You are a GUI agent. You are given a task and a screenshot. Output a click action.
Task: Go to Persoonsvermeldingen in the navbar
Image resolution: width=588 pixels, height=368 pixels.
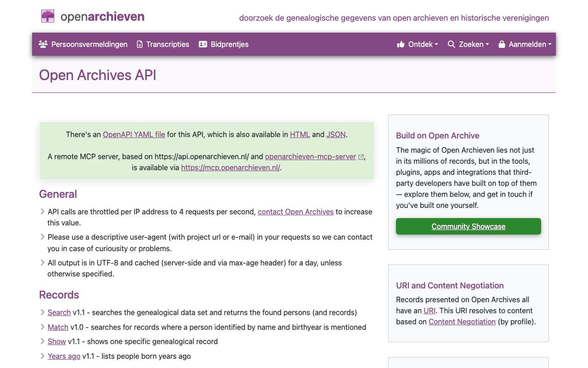tap(83, 44)
